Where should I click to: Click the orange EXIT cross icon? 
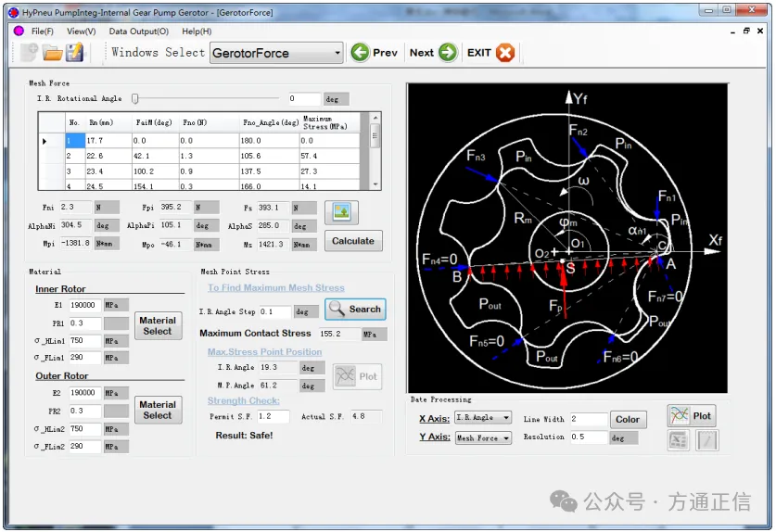(505, 53)
